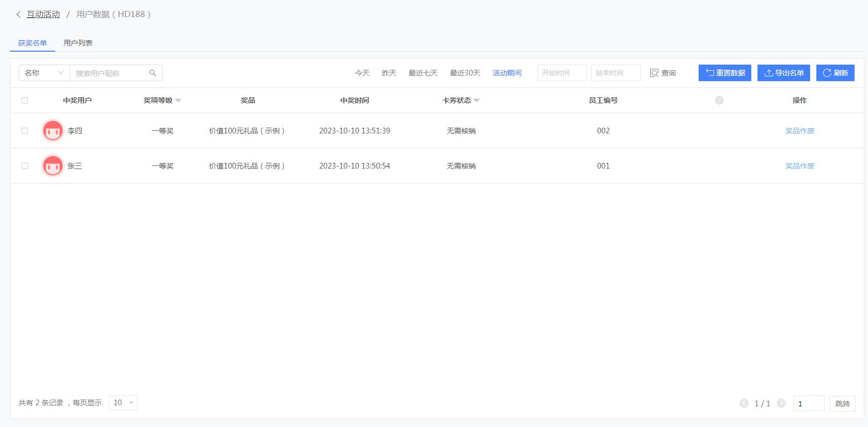The image size is (868, 427).
Task: Switch to the 用户列表 tab
Action: point(78,43)
